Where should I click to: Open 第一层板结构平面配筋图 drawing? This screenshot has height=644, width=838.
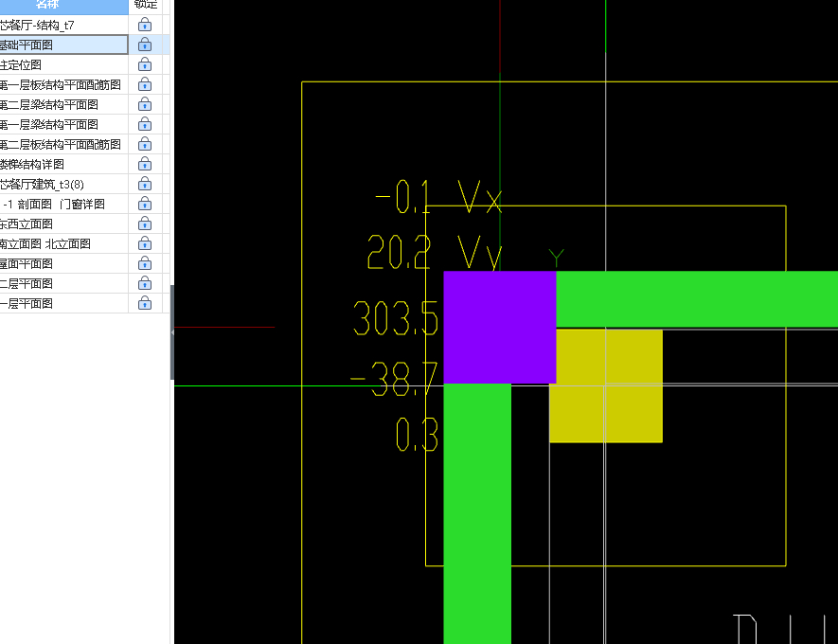[63, 84]
